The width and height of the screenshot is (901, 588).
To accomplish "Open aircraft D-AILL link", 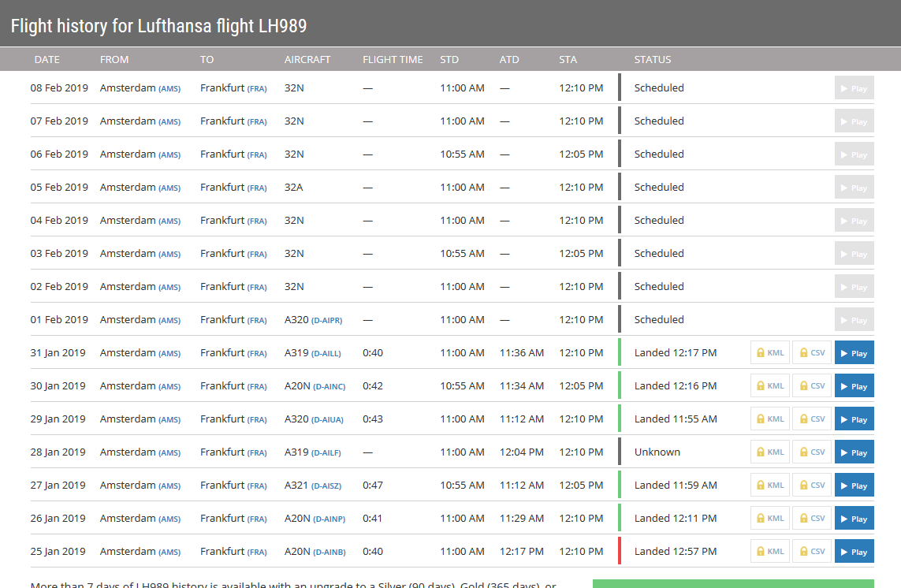I will pos(326,353).
